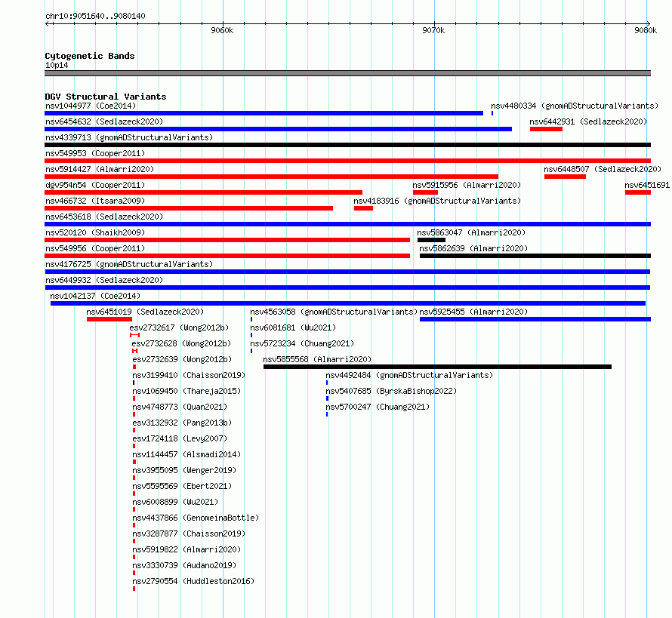This screenshot has height=618, width=672.
Task: Open nsv6081681 (Wu2021) entry
Action: pyautogui.click(x=293, y=327)
